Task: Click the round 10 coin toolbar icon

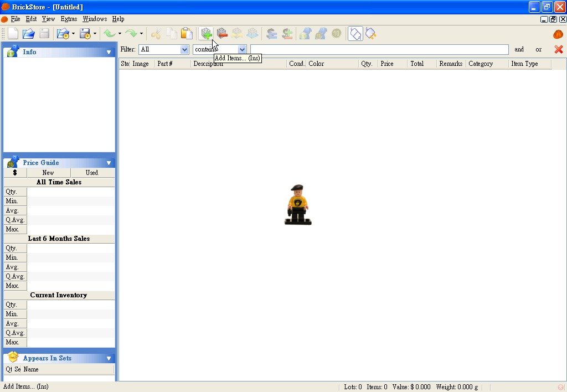Action: [x=336, y=34]
